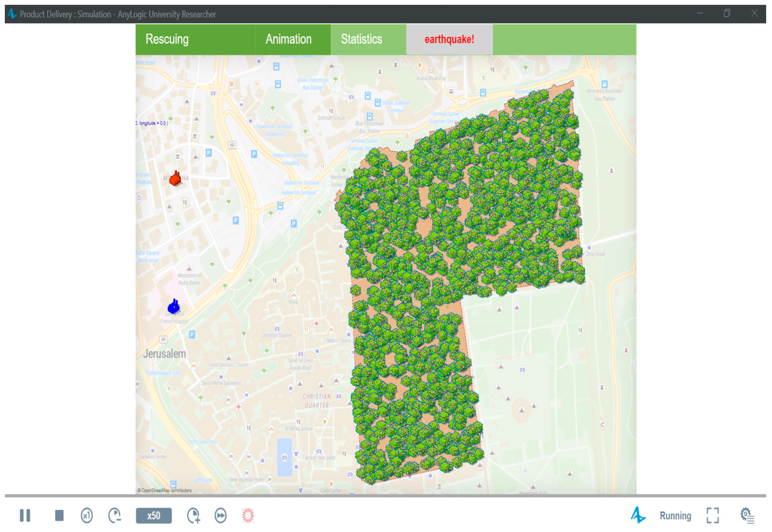
Task: Speed up simulation with the clock-plus icon
Action: tap(194, 516)
